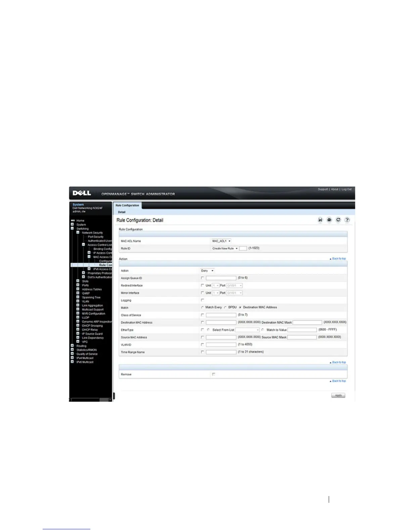Click the Destination MAC Mask input field

pos(307,322)
